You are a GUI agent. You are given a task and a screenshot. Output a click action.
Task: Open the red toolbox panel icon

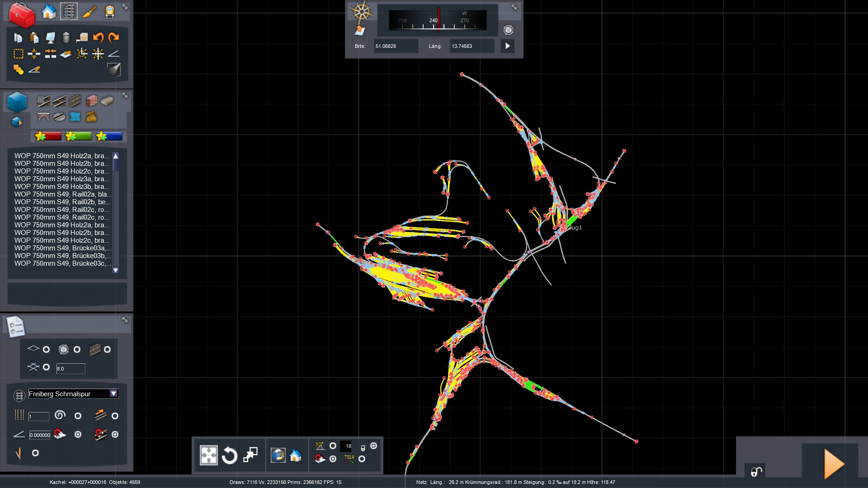click(x=22, y=14)
